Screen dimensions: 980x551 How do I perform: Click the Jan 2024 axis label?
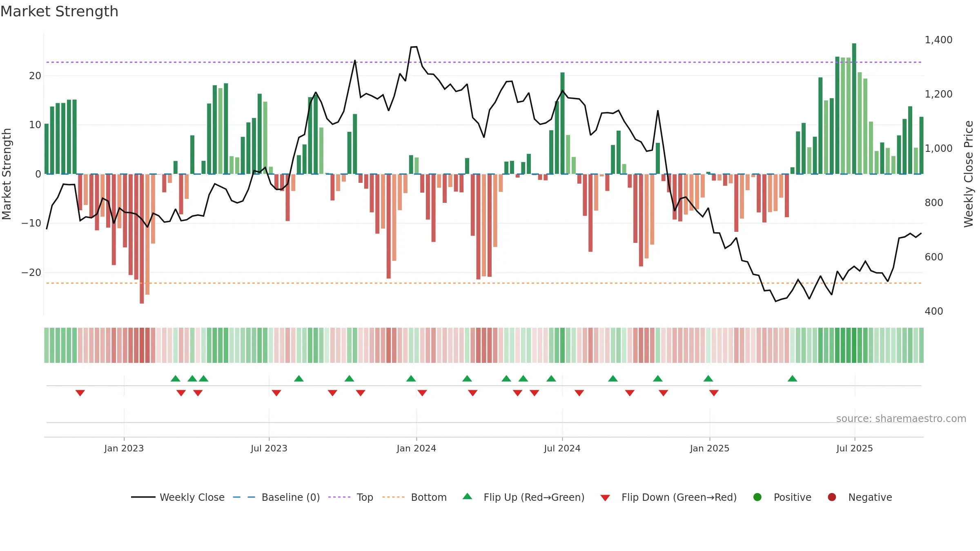[x=416, y=448]
